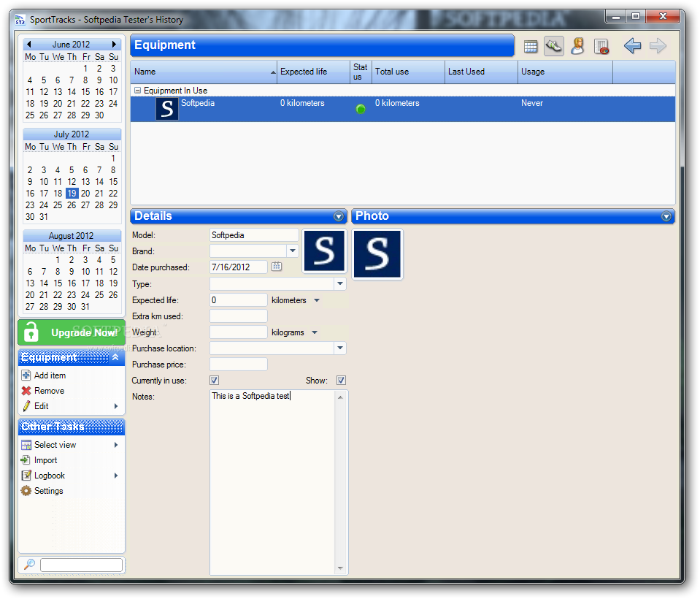Open the Reports view toolbar icon
Screen dimensions: 700x599
pyautogui.click(x=601, y=46)
